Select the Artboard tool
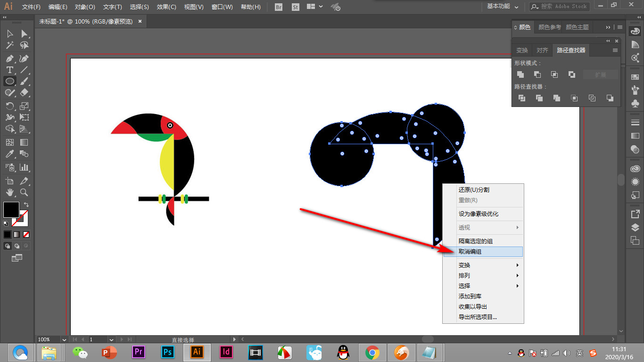This screenshot has width=644, height=362. click(10, 181)
